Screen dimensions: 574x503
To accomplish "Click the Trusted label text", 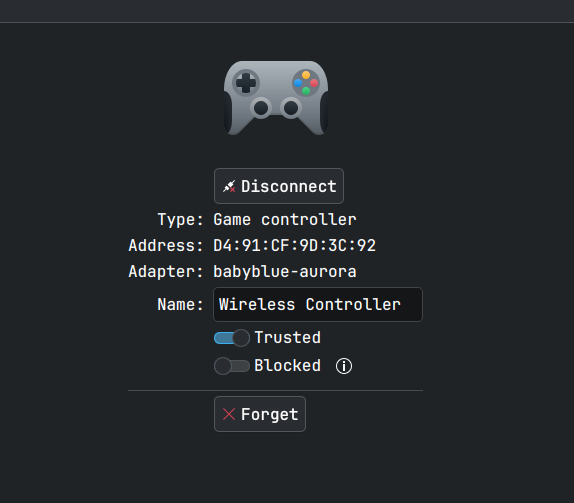I will (287, 338).
